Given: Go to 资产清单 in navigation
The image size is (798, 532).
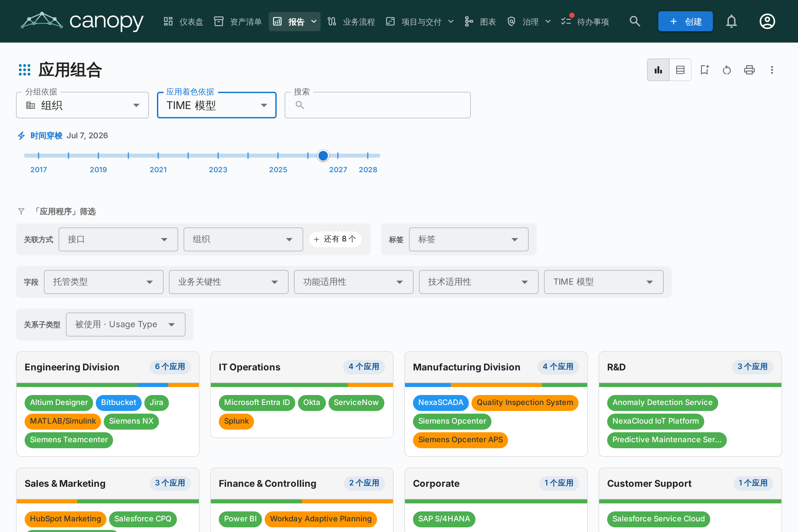Looking at the screenshot, I should [x=238, y=21].
